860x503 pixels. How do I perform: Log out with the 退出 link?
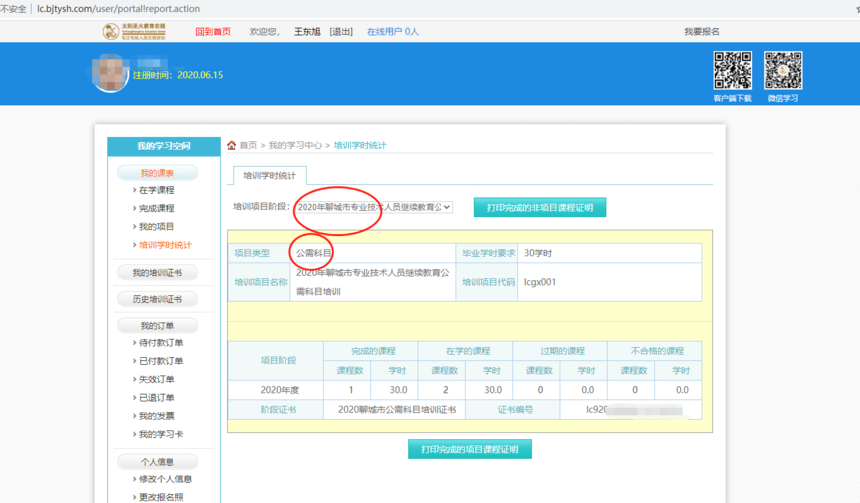point(341,32)
